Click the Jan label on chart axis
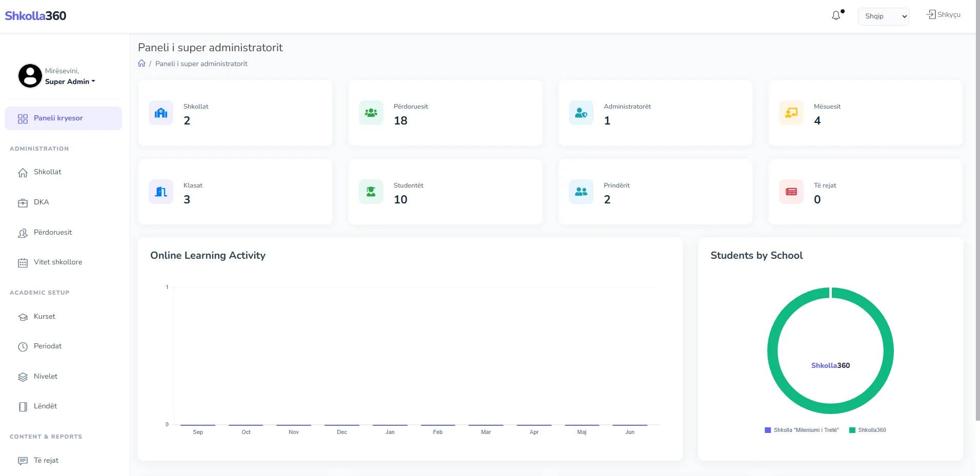Image resolution: width=980 pixels, height=476 pixels. pyautogui.click(x=390, y=432)
